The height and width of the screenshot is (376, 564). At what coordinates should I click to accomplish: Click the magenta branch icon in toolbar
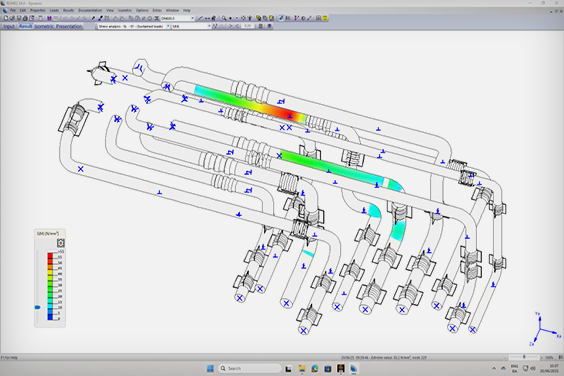coord(297,18)
